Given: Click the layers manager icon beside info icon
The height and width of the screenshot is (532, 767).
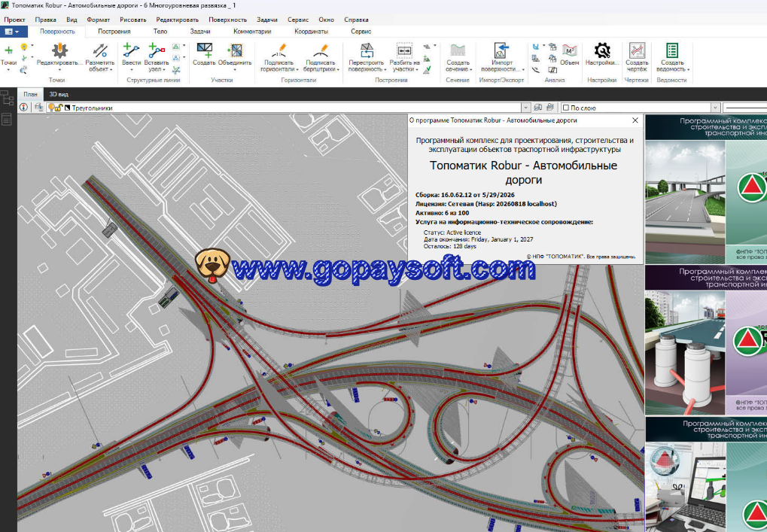Looking at the screenshot, I should [x=38, y=107].
